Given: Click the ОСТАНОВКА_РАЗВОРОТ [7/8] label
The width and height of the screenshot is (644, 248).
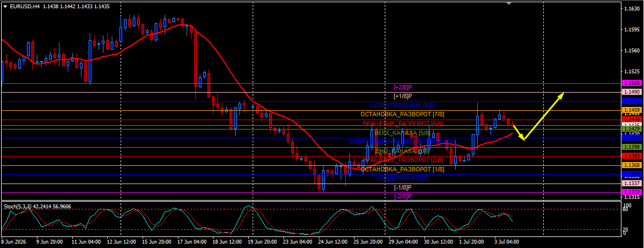Looking at the screenshot, I should click(402, 114).
